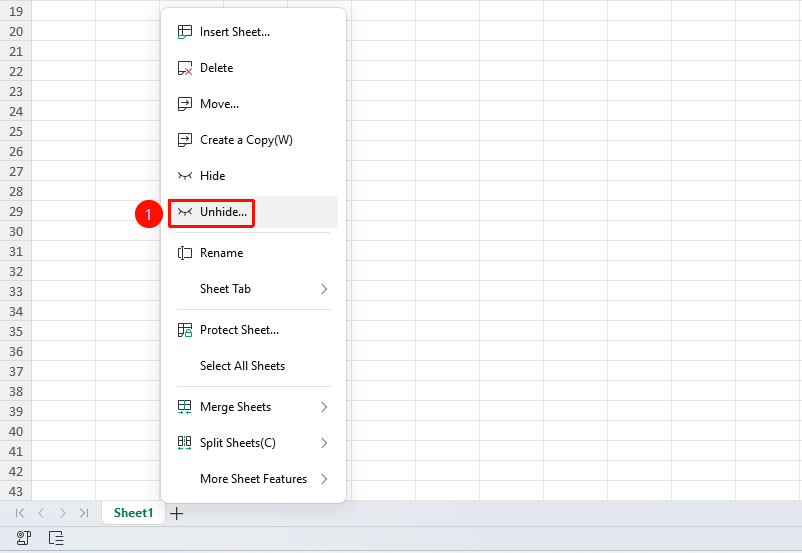Screen dimensions: 802x553
Task: Select row header 33
Action: (x=16, y=292)
